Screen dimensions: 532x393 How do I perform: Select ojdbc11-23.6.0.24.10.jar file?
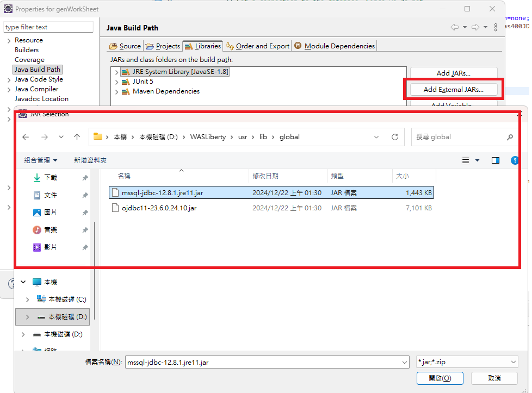point(271,208)
